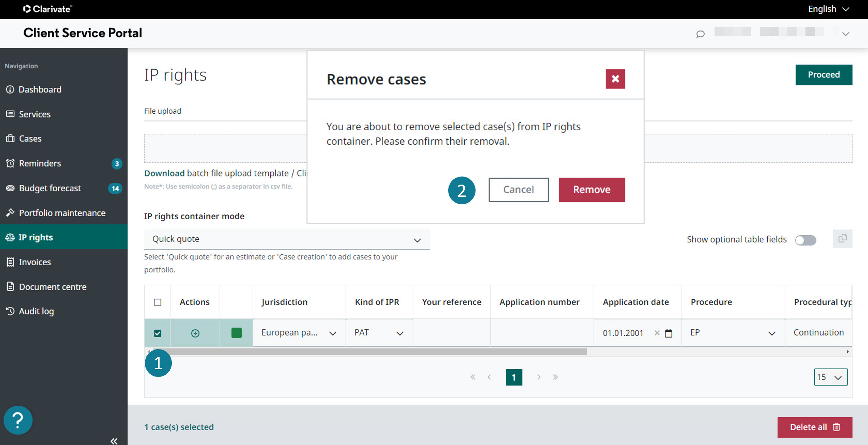Open the Quick quote container mode dropdown
868x445 pixels.
287,239
